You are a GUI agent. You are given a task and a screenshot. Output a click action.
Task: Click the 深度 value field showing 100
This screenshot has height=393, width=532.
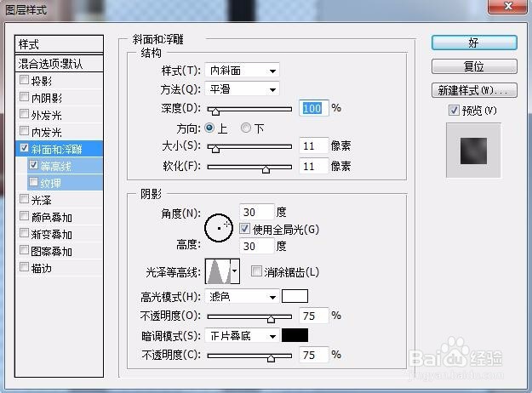(x=314, y=108)
